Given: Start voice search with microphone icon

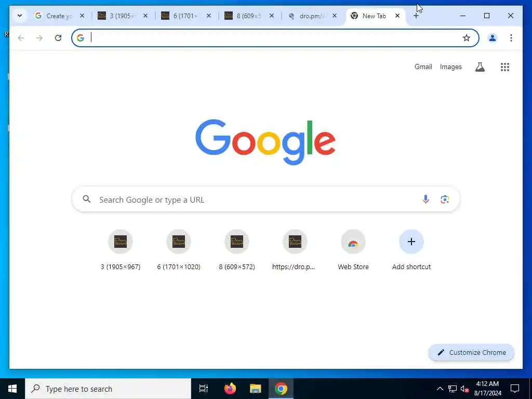Looking at the screenshot, I should [x=425, y=199].
